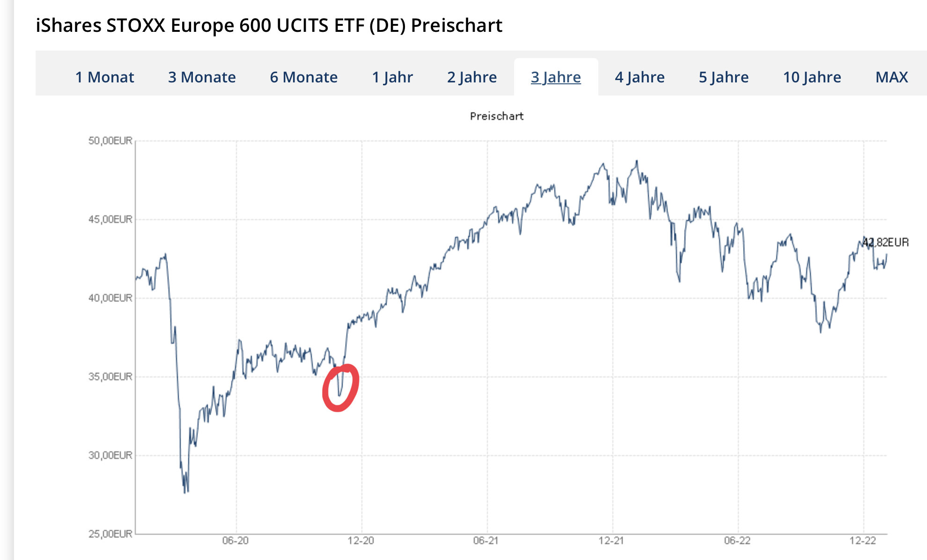Click the active 3 Jahre tab

pyautogui.click(x=556, y=77)
